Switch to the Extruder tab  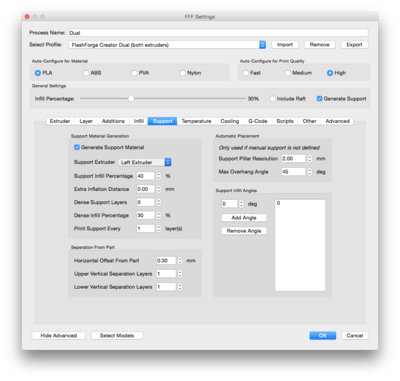point(60,121)
